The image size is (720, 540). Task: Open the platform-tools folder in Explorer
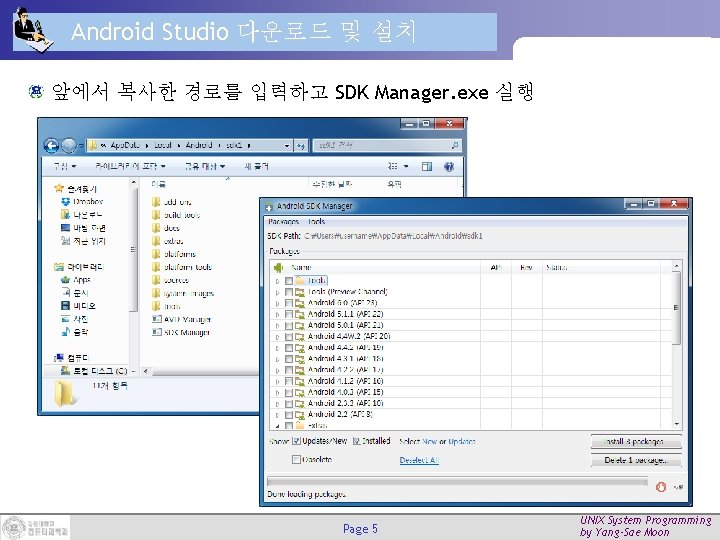(x=182, y=267)
